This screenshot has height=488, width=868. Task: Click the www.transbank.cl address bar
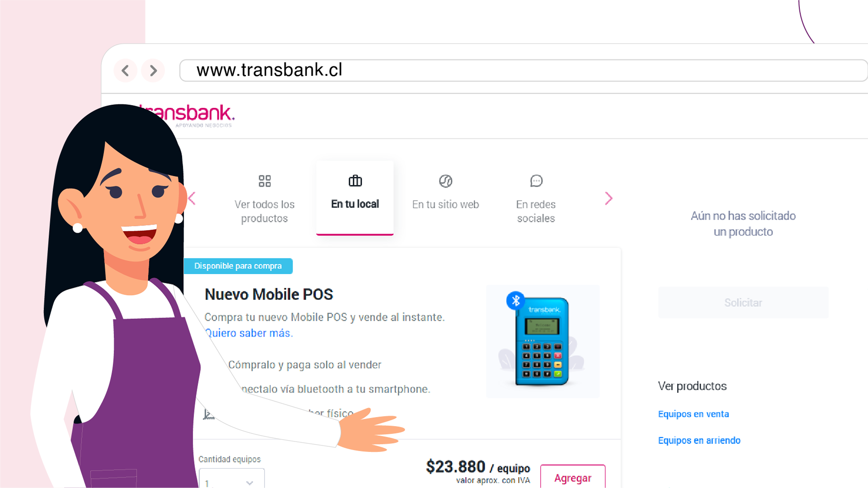click(x=524, y=70)
